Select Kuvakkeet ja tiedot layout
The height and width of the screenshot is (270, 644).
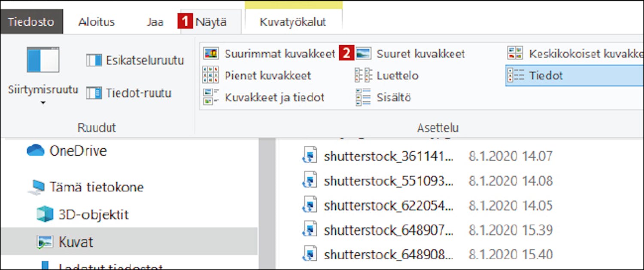(263, 98)
